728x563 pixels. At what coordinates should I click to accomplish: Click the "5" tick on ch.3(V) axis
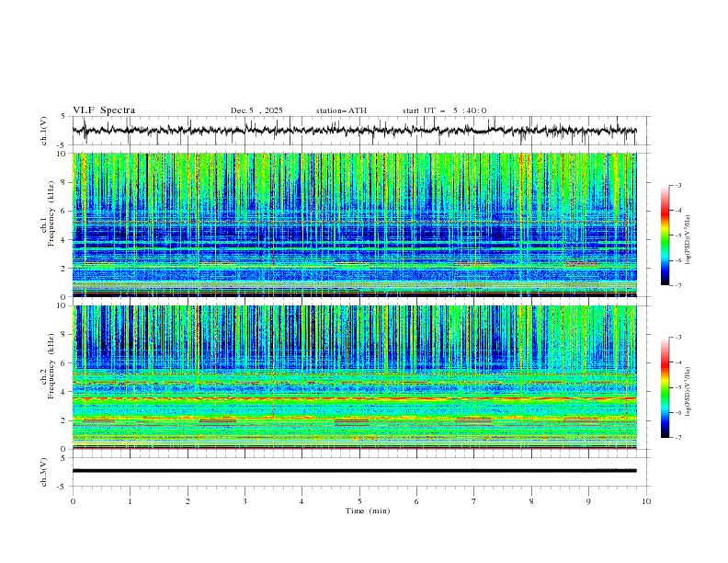[x=63, y=458]
